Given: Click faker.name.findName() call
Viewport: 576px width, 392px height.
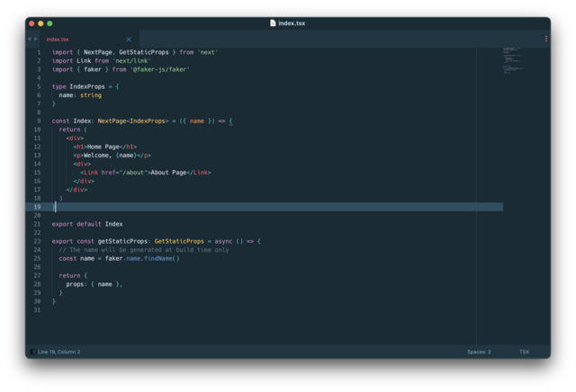Looking at the screenshot, I should 142,258.
